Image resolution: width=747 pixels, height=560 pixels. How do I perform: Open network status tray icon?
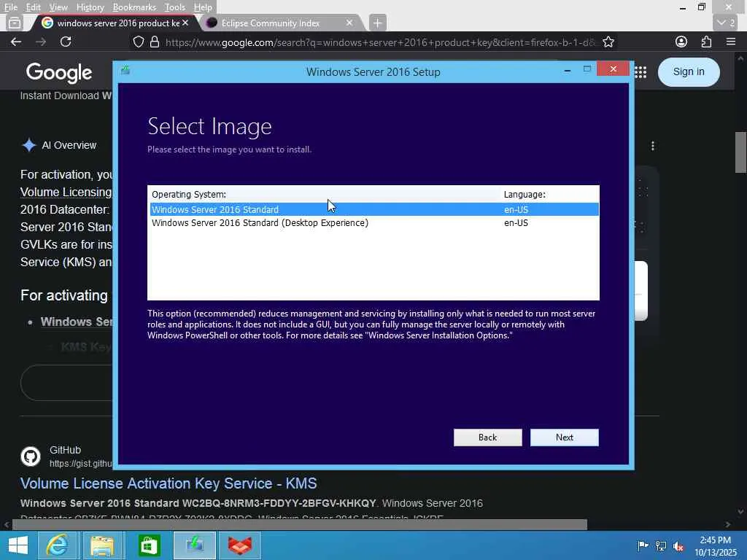pos(661,545)
